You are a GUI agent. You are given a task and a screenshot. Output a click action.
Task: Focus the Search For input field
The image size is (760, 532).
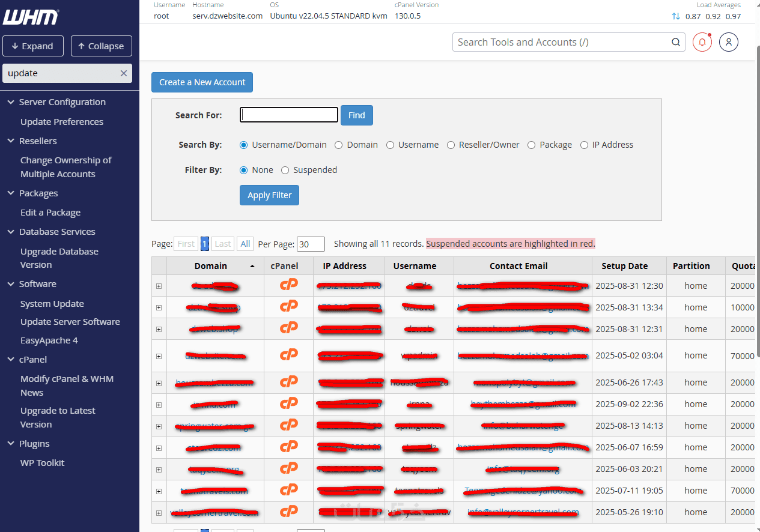click(289, 115)
